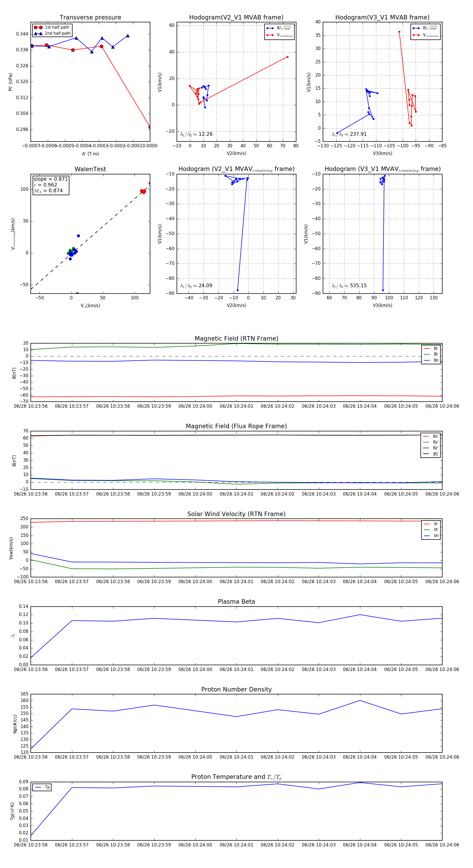Select the "Bz'" legend entry
The height and width of the screenshot is (868, 473).
coord(431,448)
